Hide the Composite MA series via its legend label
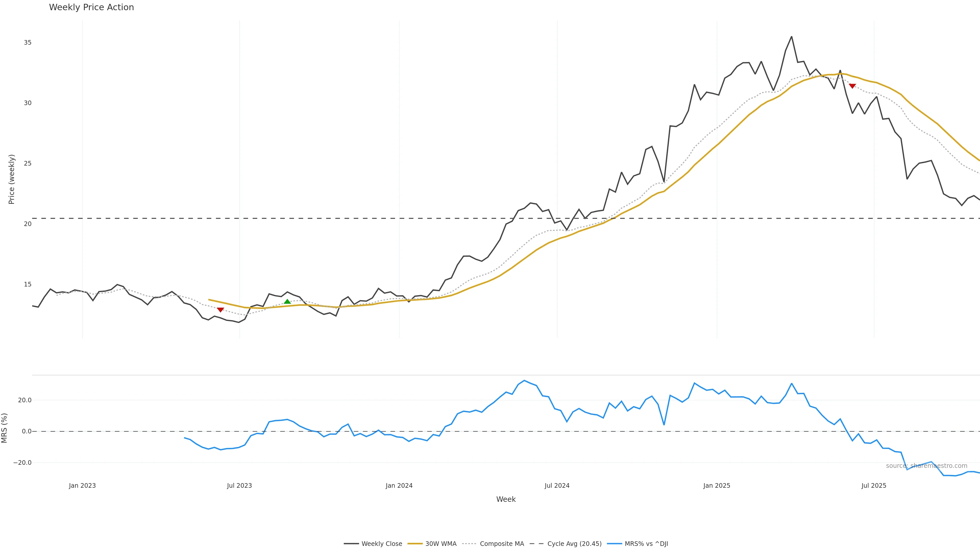 (502, 544)
